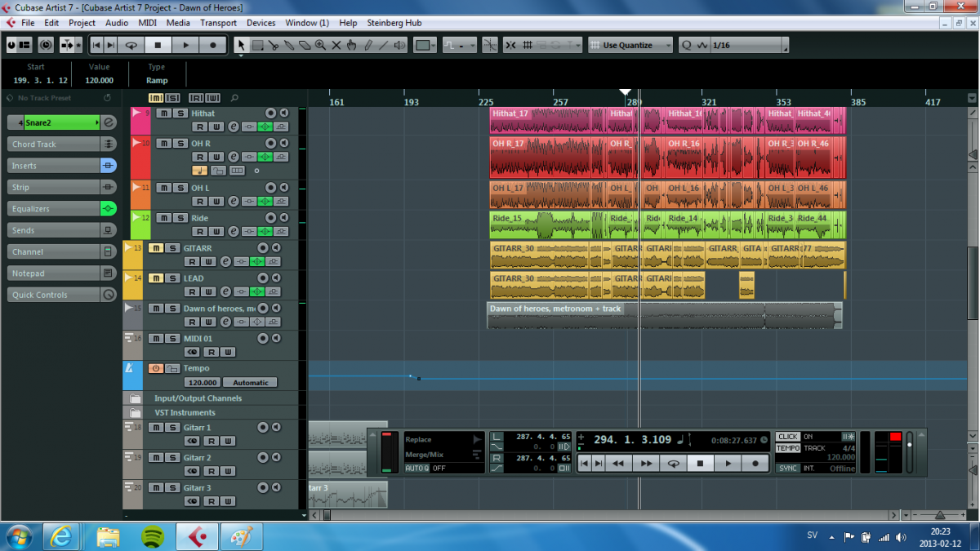Open Spotify from the Windows taskbar
Viewport: 980px width, 551px height.
pos(153,537)
